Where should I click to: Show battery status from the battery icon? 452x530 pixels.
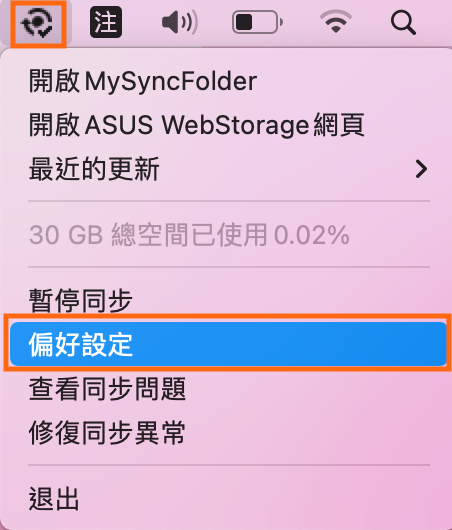[x=258, y=22]
